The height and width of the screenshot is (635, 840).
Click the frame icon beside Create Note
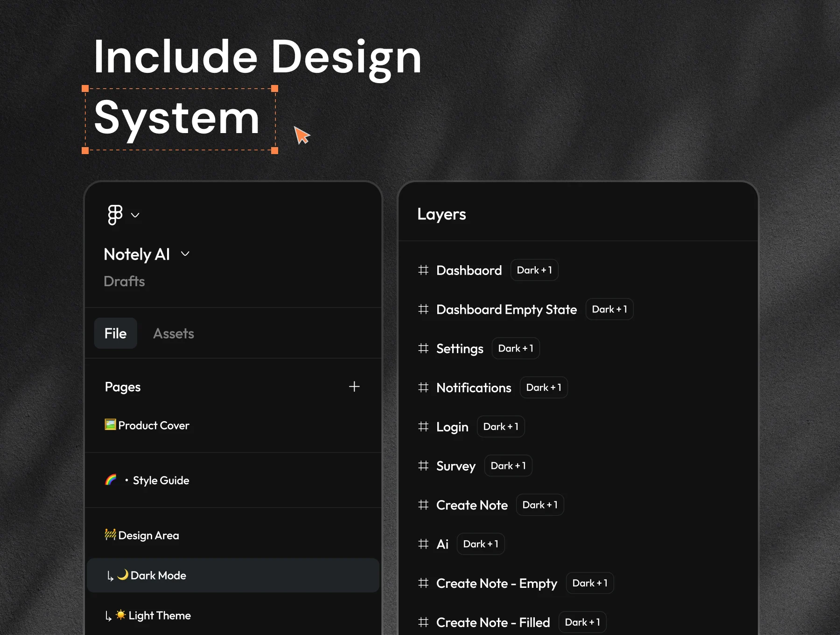423,505
